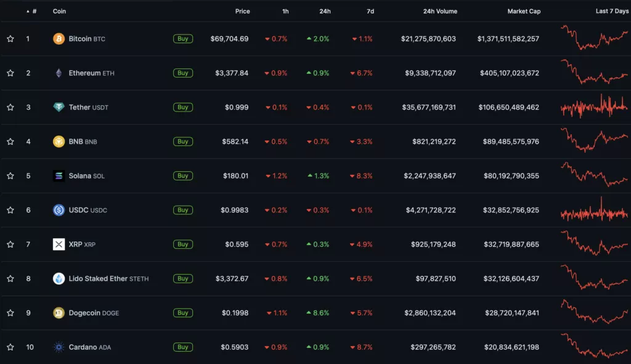Star Ethereum as a favorite
The image size is (631, 364).
pos(10,73)
